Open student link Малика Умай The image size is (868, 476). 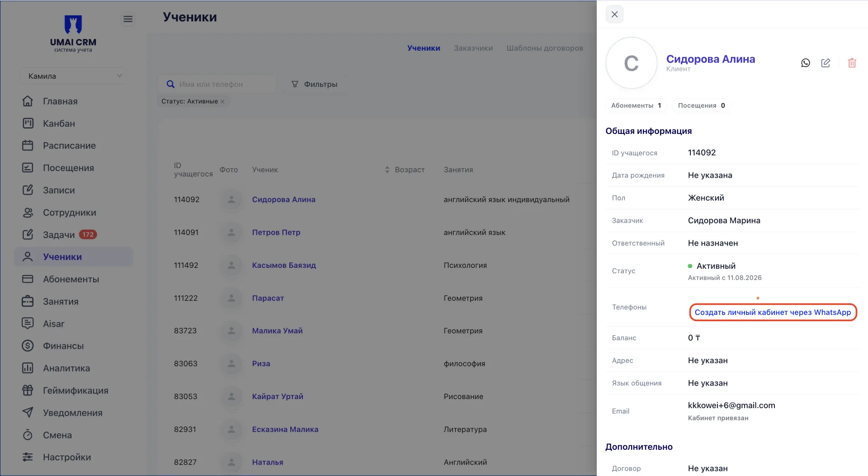(277, 331)
